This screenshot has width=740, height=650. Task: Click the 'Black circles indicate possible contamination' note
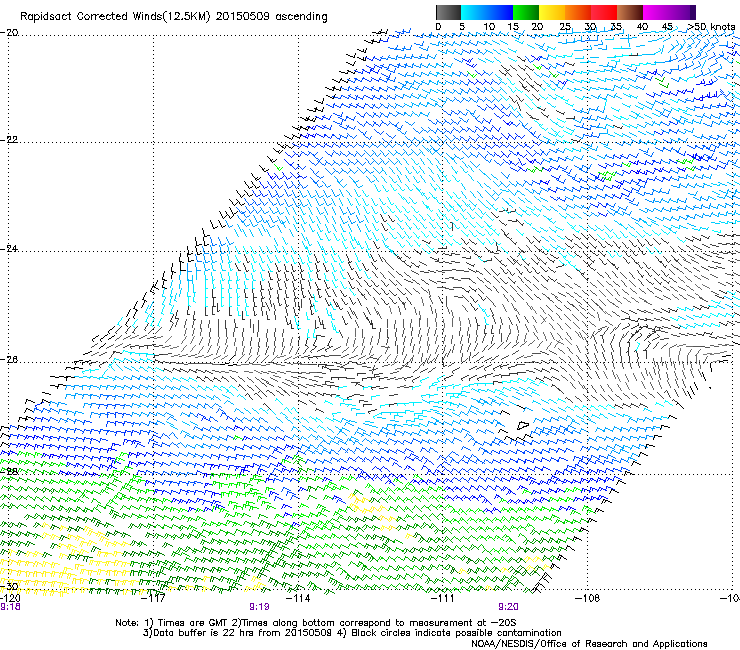click(456, 633)
